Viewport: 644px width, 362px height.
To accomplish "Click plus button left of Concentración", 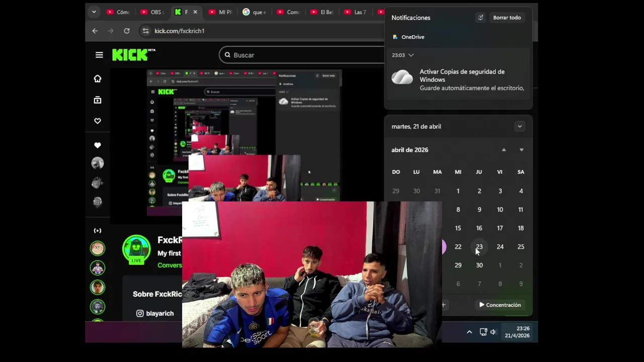I will 443,305.
